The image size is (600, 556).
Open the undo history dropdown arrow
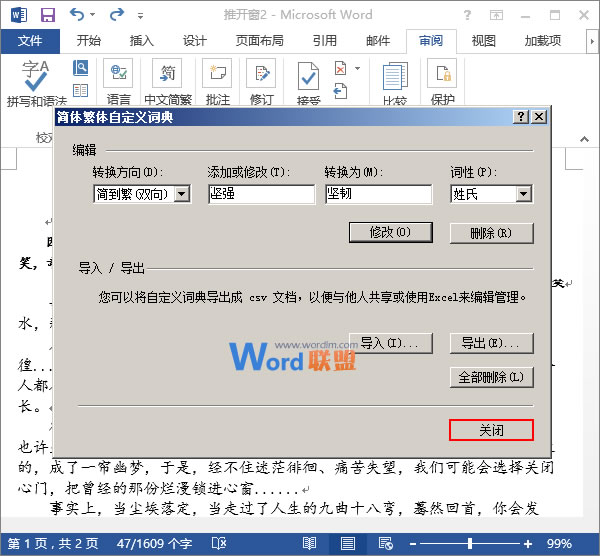pyautogui.click(x=93, y=15)
